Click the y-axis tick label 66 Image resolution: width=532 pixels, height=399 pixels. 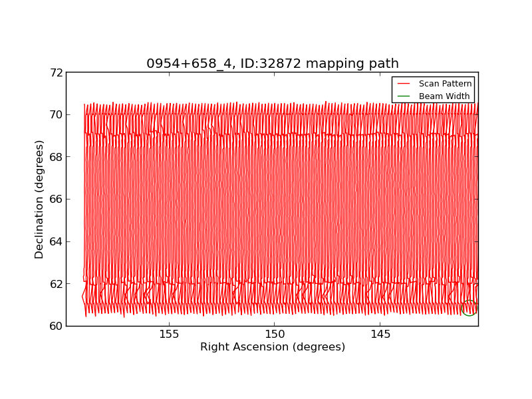click(57, 199)
